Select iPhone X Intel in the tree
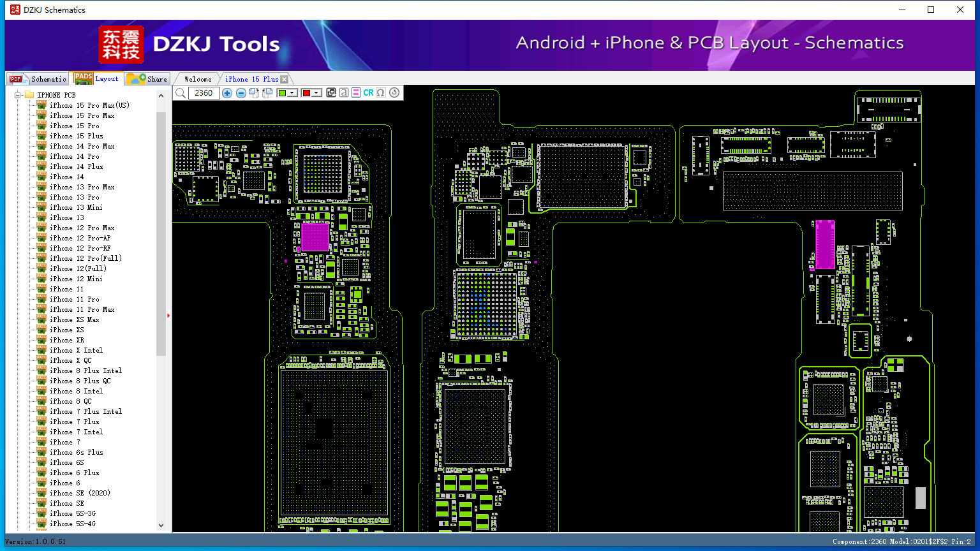This screenshot has width=980, height=551. [x=76, y=350]
